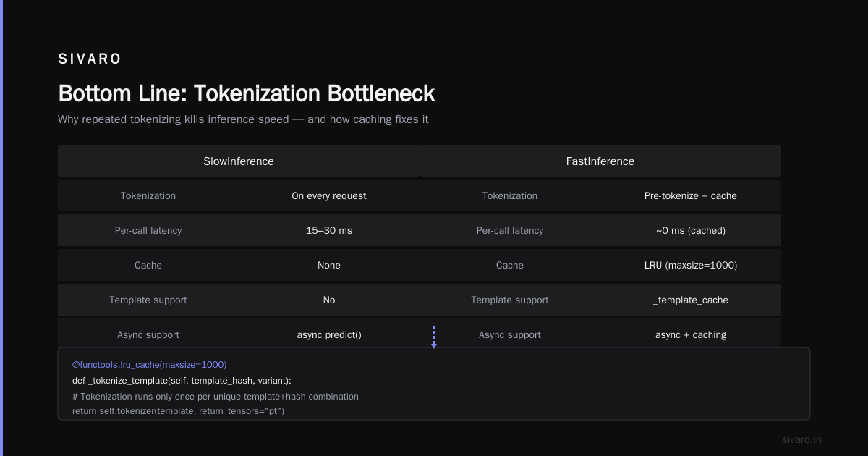Viewport: 868px width, 456px height.
Task: Click the SIVARO brand logo text
Action: tap(90, 59)
